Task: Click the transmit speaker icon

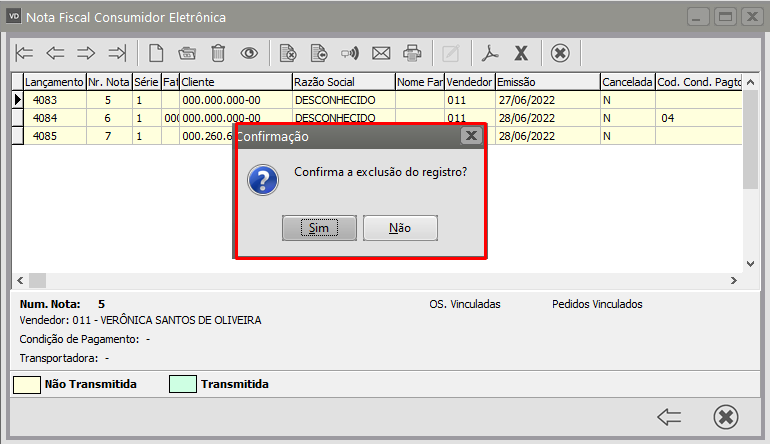Action: tap(350, 53)
